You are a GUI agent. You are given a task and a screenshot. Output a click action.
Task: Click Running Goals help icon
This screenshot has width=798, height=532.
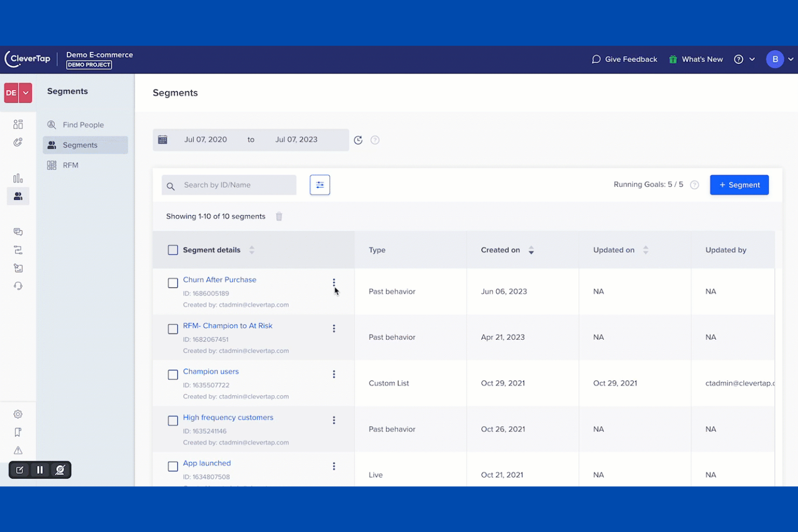[x=694, y=185]
